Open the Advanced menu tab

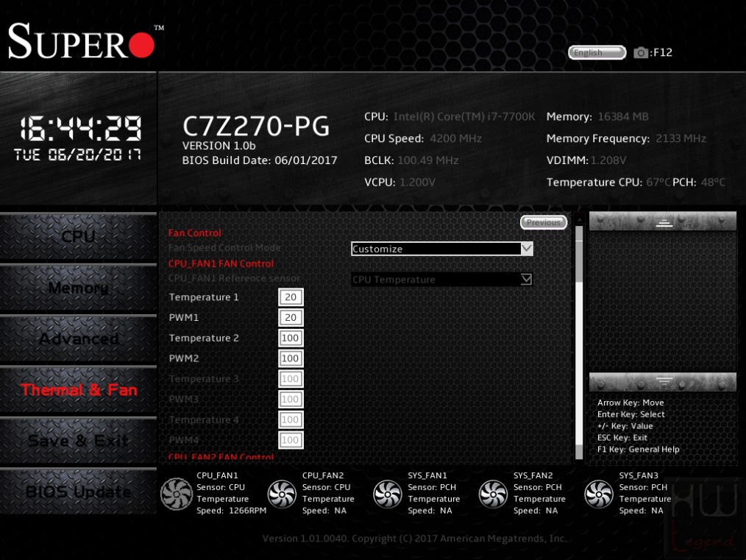[79, 339]
